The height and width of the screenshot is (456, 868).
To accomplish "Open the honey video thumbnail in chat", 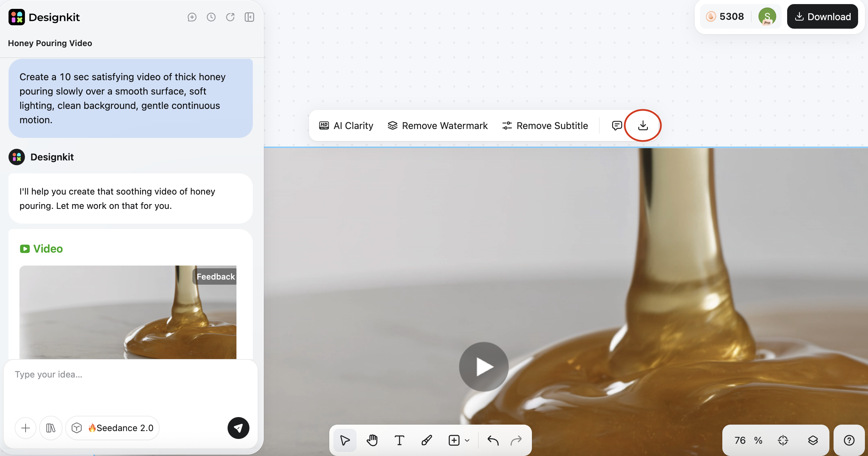I will point(128,312).
